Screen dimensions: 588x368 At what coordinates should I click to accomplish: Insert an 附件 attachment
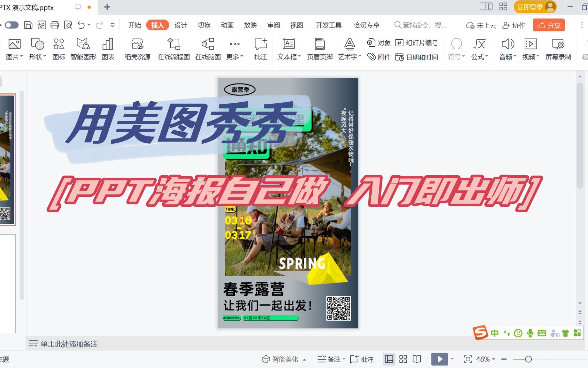379,57
